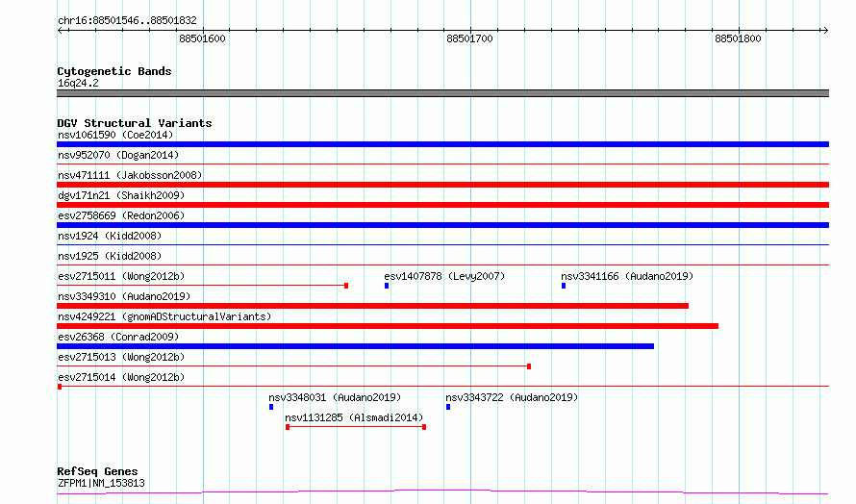This screenshot has height=504, width=856.
Task: Click the nsv1131285 (Alsmadi2014) label
Action: (354, 417)
